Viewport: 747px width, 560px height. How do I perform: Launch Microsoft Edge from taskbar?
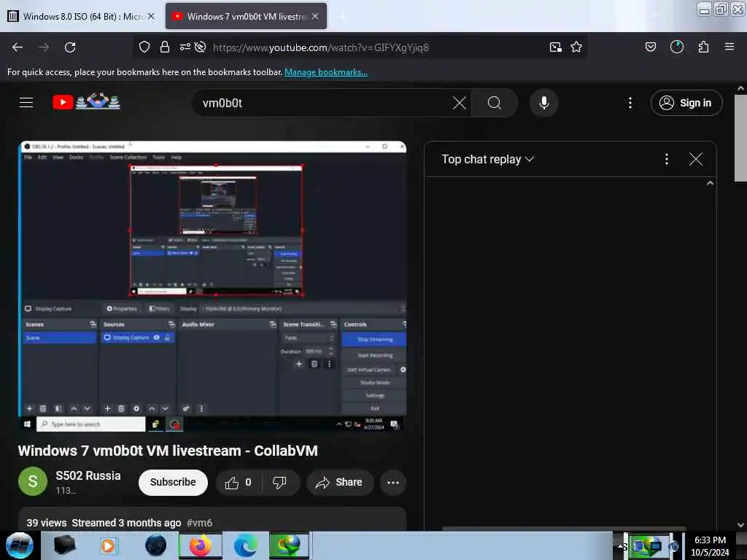[x=245, y=545]
